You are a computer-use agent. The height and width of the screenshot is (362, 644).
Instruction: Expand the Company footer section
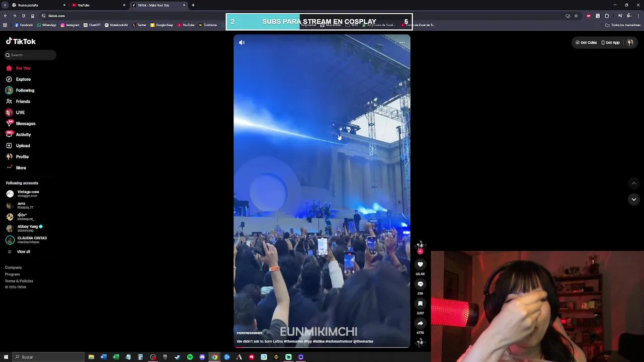[x=14, y=267]
